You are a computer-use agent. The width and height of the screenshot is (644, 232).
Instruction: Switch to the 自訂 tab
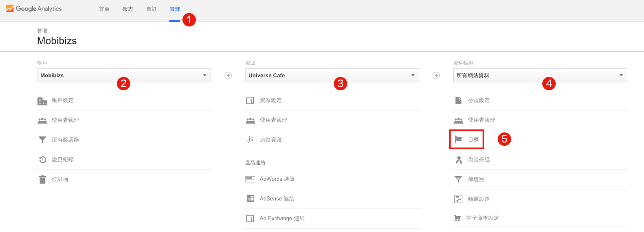(151, 9)
